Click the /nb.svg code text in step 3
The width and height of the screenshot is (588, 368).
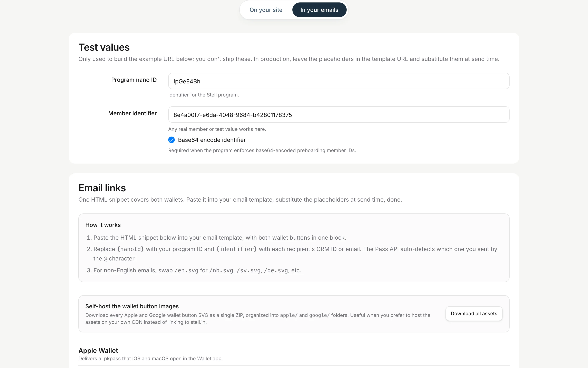point(221,270)
